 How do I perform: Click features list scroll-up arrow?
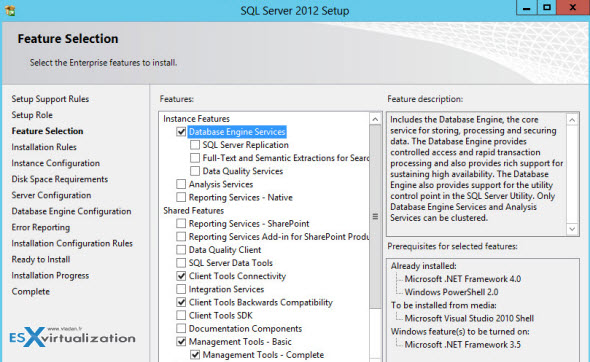[375, 120]
